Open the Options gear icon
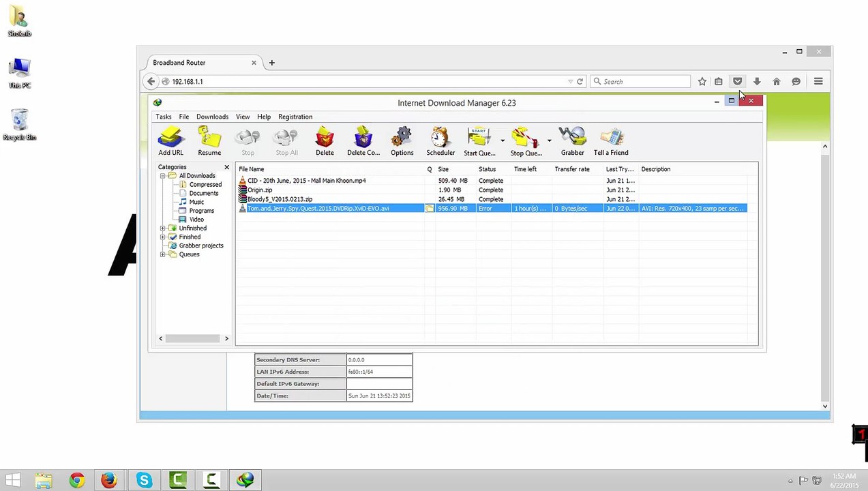This screenshot has height=491, width=868. coord(402,141)
